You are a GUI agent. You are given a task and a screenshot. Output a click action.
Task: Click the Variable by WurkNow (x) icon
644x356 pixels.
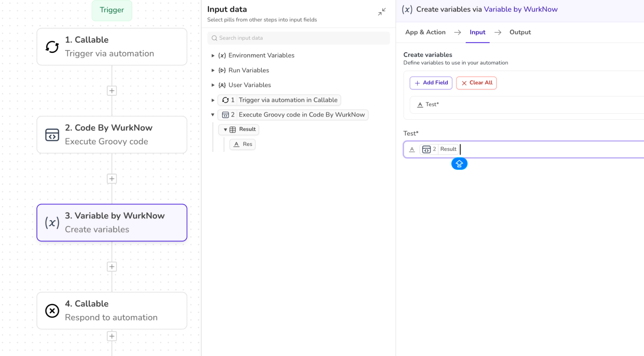tap(52, 223)
